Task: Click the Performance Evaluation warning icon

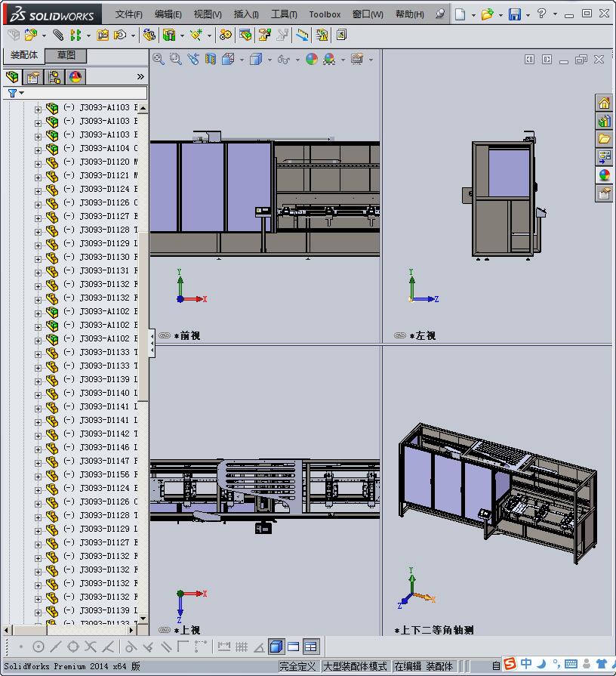Action: (322, 35)
